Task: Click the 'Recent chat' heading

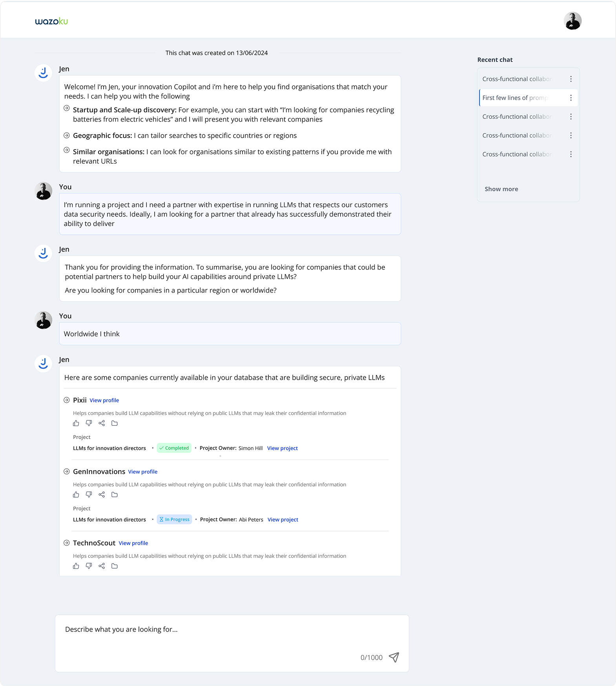Action: [x=495, y=60]
